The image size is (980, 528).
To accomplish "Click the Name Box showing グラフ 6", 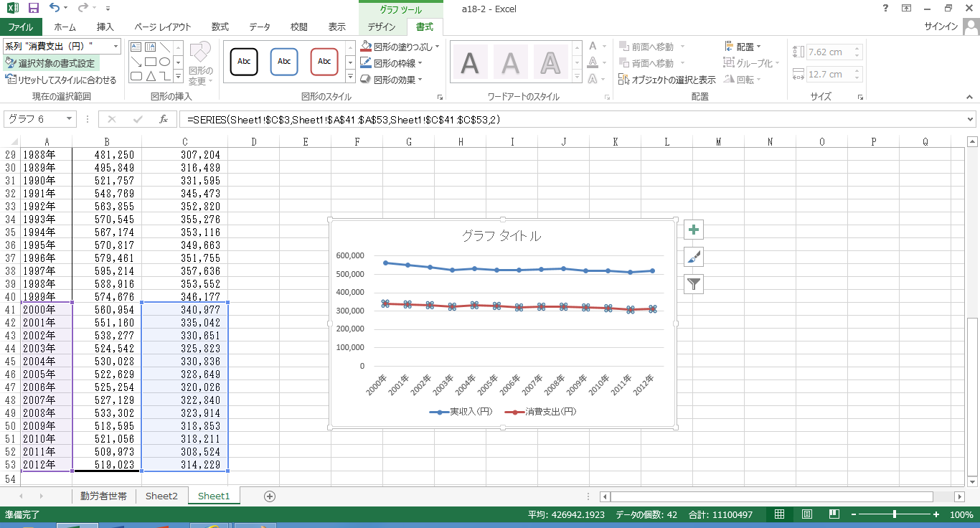I will point(34,119).
